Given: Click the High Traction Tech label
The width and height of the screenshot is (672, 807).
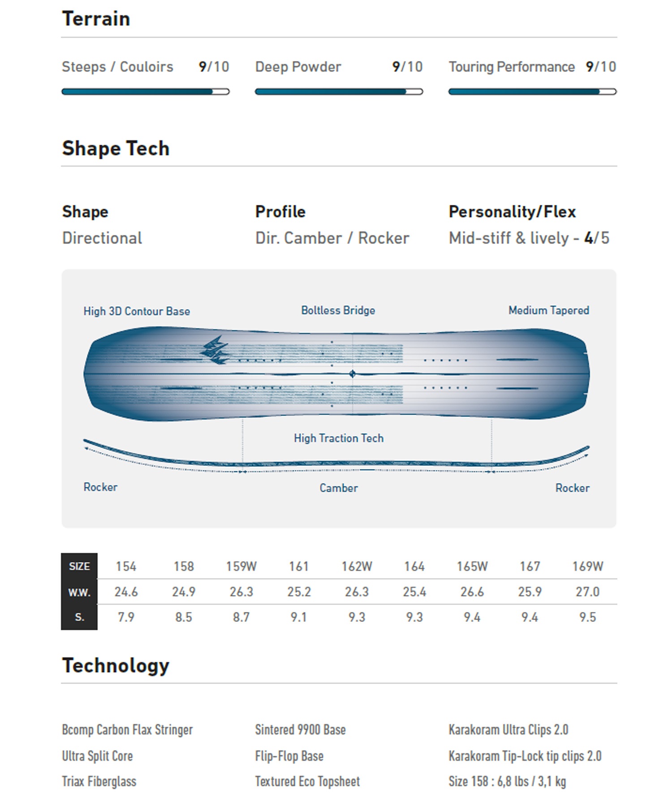Looking at the screenshot, I should [339, 438].
